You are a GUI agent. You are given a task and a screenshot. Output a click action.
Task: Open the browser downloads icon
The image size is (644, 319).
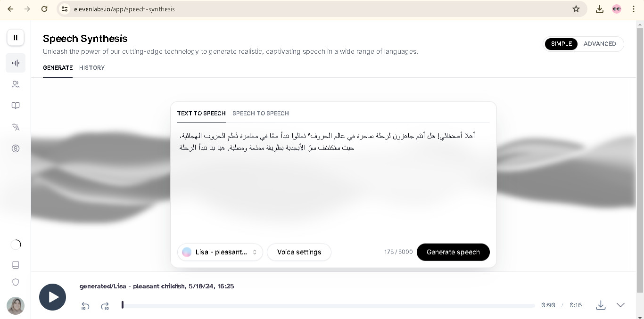point(600,9)
